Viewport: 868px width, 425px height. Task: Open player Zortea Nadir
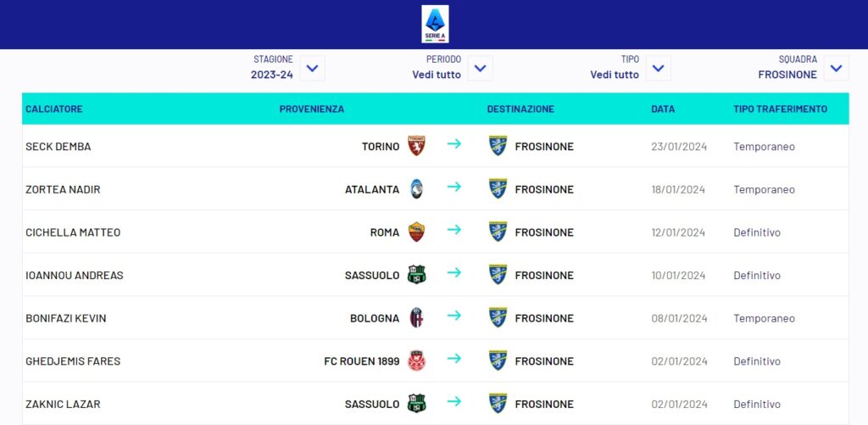[x=63, y=189]
